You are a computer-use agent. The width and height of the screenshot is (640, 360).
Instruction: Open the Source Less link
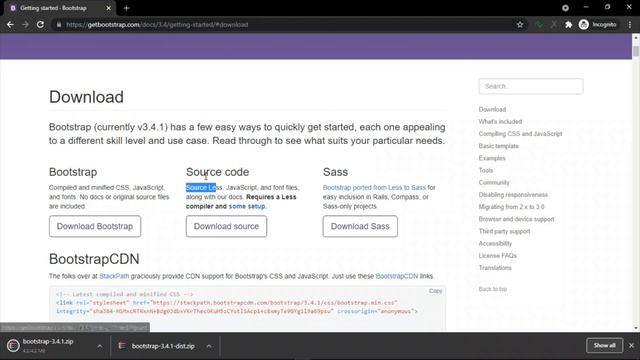click(x=204, y=187)
